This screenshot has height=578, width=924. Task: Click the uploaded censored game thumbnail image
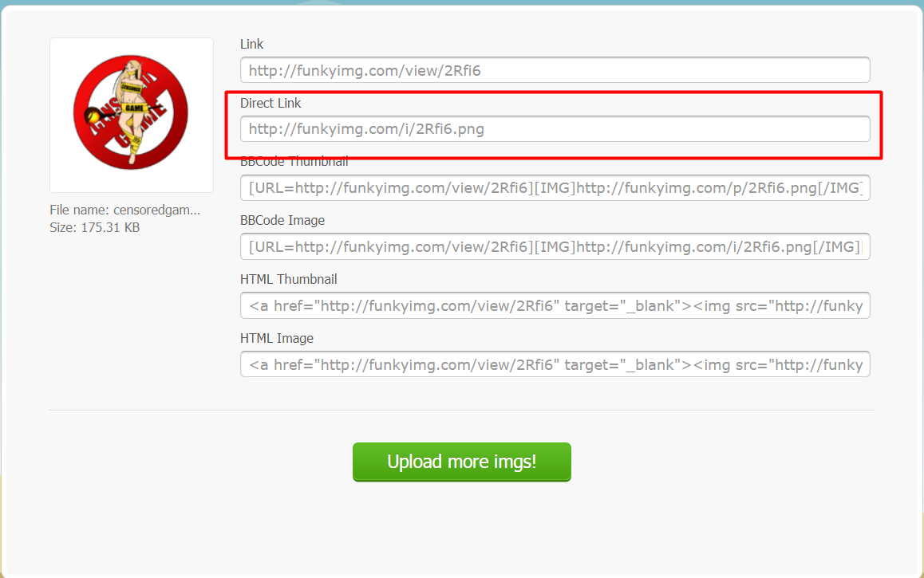131,115
